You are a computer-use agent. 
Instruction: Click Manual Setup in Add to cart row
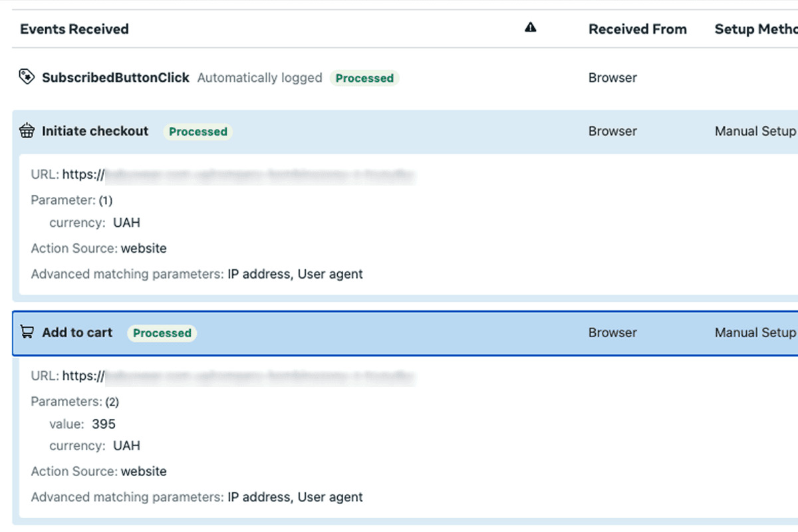pyautogui.click(x=755, y=332)
